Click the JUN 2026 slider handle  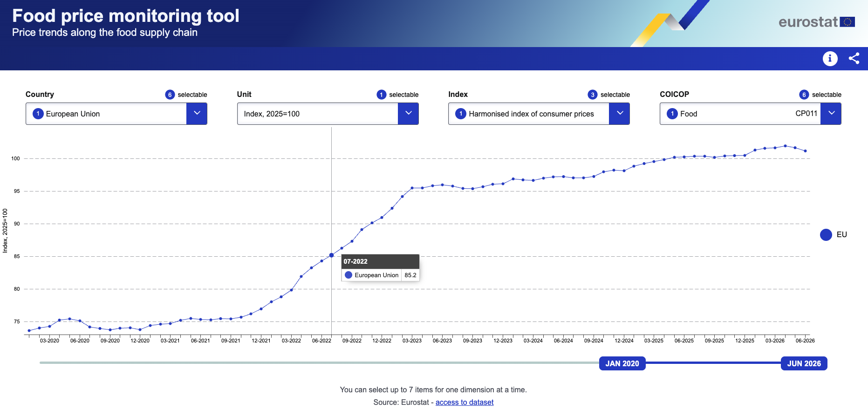(804, 363)
